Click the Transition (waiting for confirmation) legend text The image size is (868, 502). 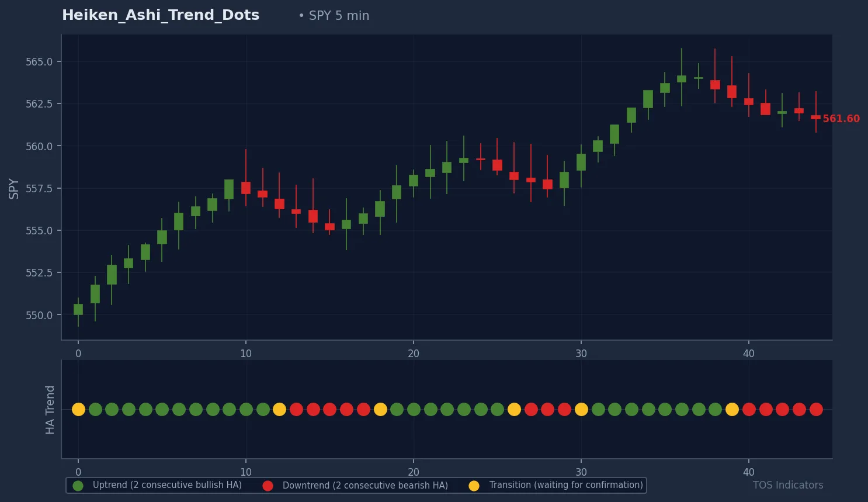[x=566, y=485]
